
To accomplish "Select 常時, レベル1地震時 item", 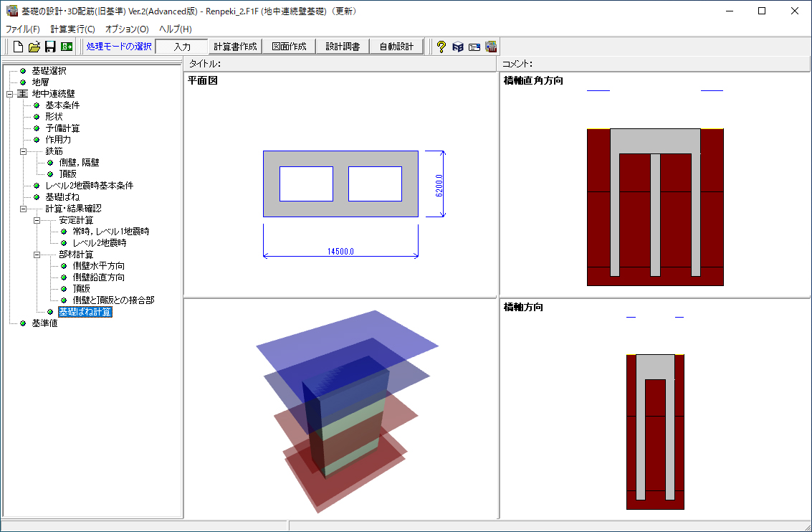I will click(111, 232).
